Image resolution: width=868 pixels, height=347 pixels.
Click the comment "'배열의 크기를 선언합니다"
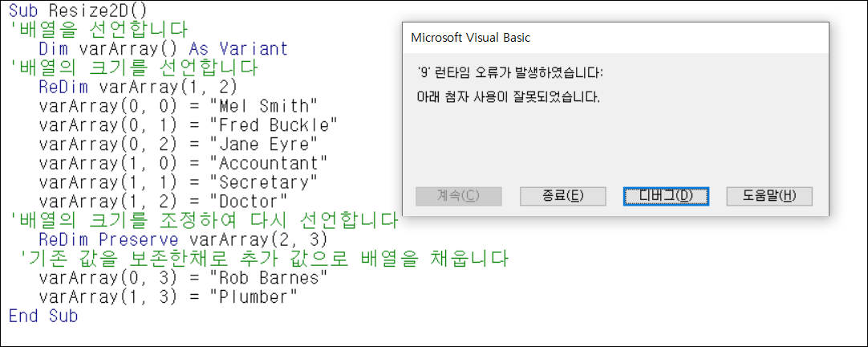click(x=133, y=68)
